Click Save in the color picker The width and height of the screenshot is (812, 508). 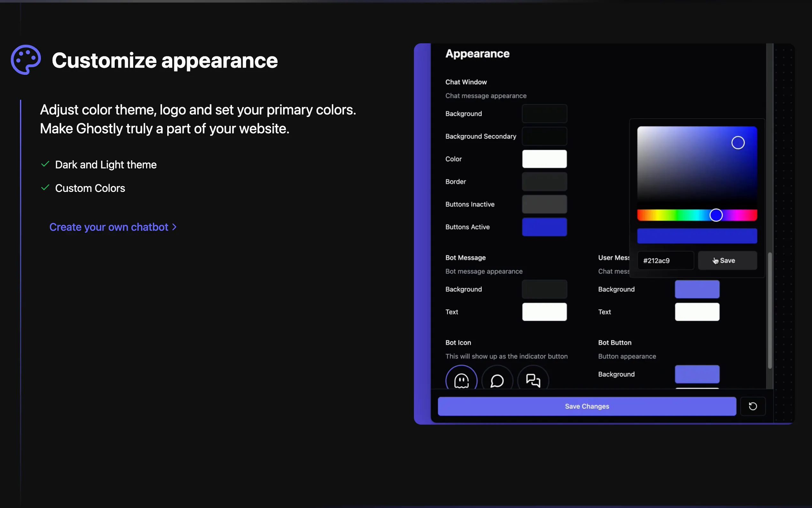click(727, 260)
